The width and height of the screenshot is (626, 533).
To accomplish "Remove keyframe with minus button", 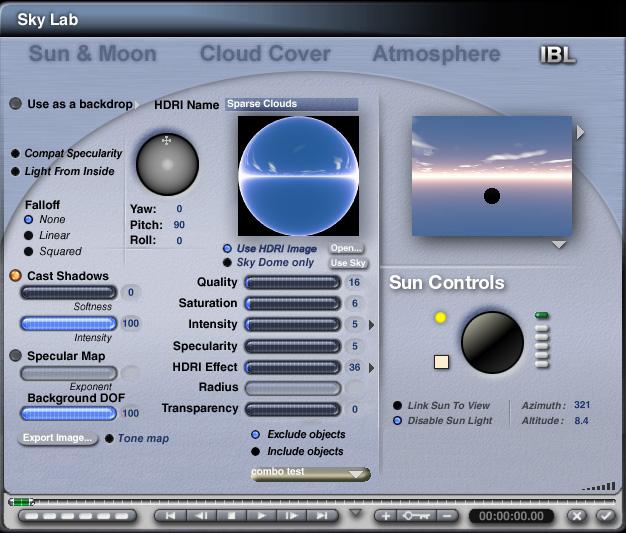I will coord(448,516).
